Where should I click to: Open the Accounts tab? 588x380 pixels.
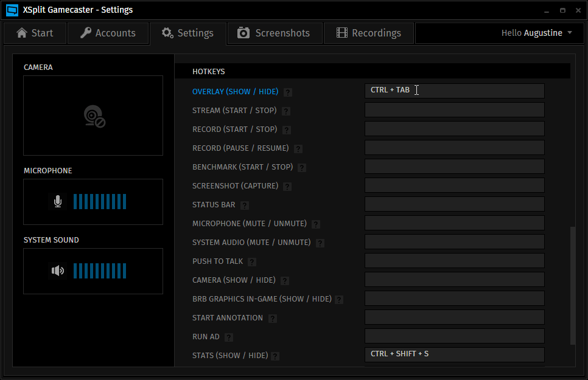click(108, 33)
